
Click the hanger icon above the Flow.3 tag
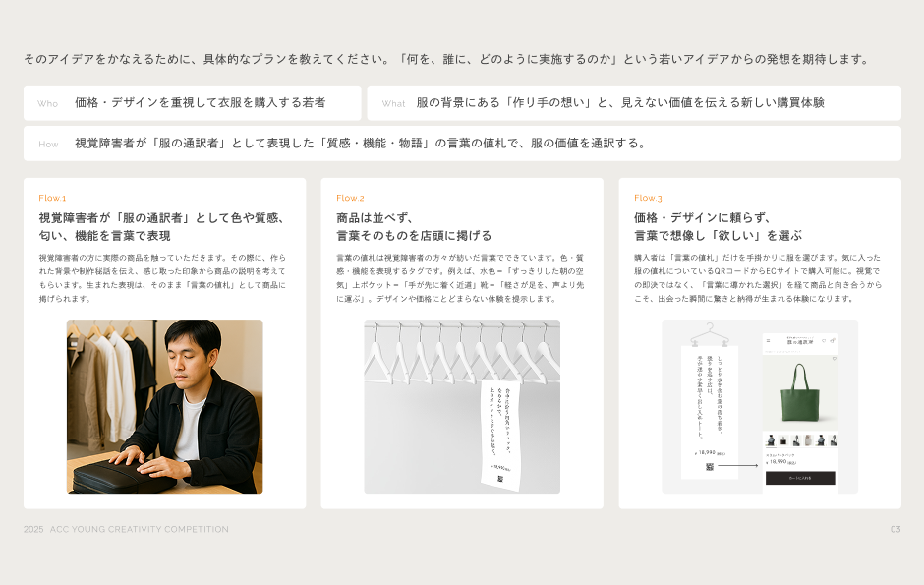(x=710, y=334)
